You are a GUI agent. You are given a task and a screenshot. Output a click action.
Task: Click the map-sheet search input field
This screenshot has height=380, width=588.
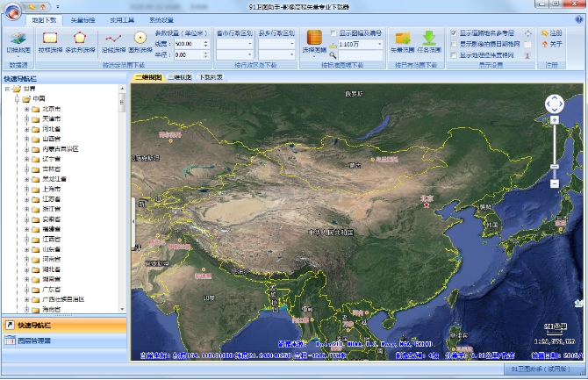pos(360,55)
